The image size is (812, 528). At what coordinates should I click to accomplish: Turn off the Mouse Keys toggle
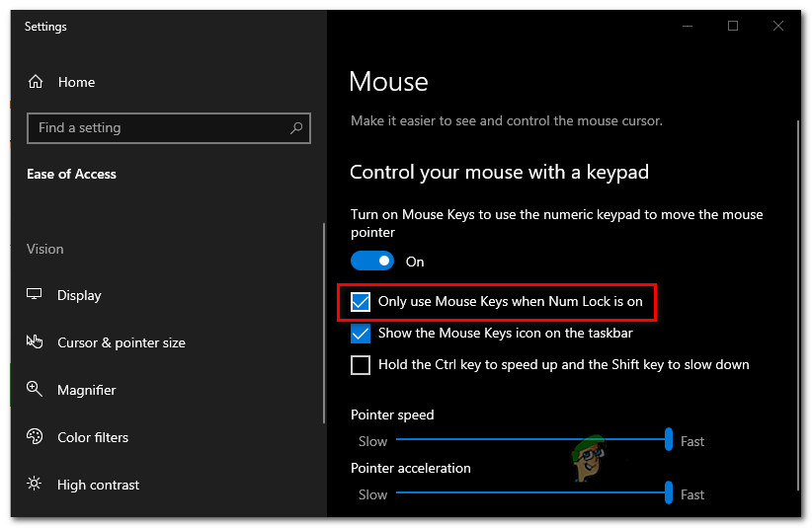point(372,262)
